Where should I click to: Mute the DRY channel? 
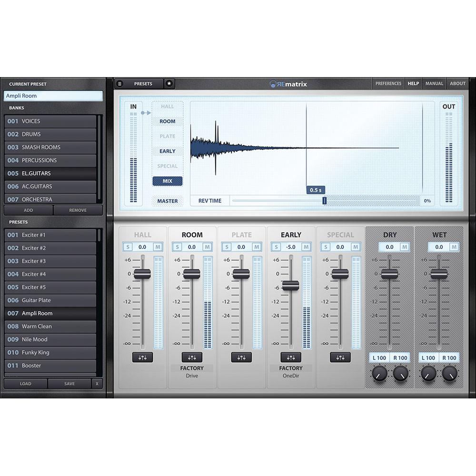click(404, 247)
